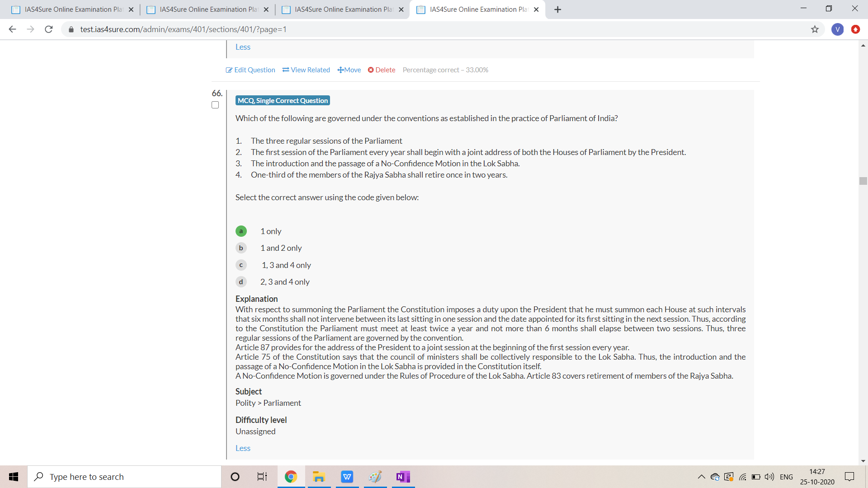The image size is (868, 488).
Task: Click the Windows search box
Action: pyautogui.click(x=124, y=477)
